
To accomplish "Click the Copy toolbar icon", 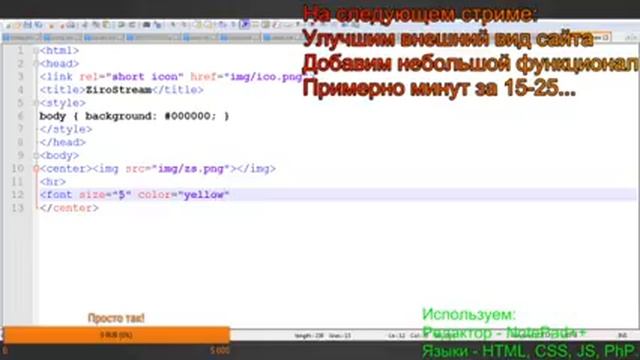I will click(96, 25).
